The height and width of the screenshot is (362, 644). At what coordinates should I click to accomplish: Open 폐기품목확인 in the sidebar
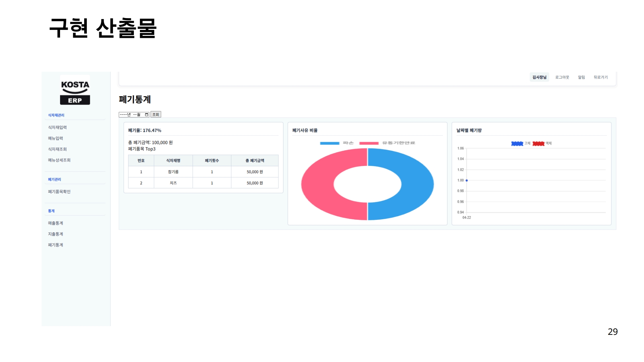[59, 192]
